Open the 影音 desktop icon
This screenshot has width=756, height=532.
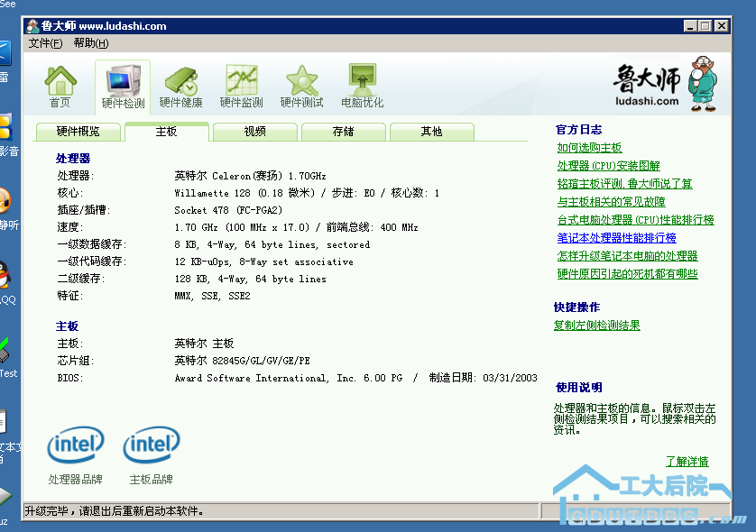[x=5, y=127]
